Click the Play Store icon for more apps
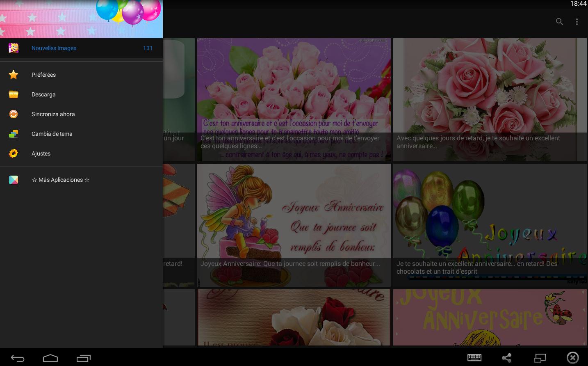The height and width of the screenshot is (366, 588). click(14, 180)
